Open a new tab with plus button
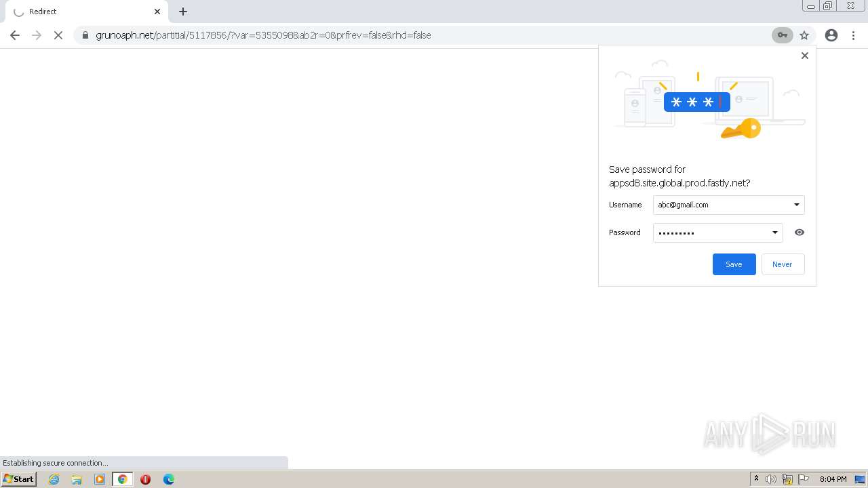The image size is (868, 488). (183, 12)
